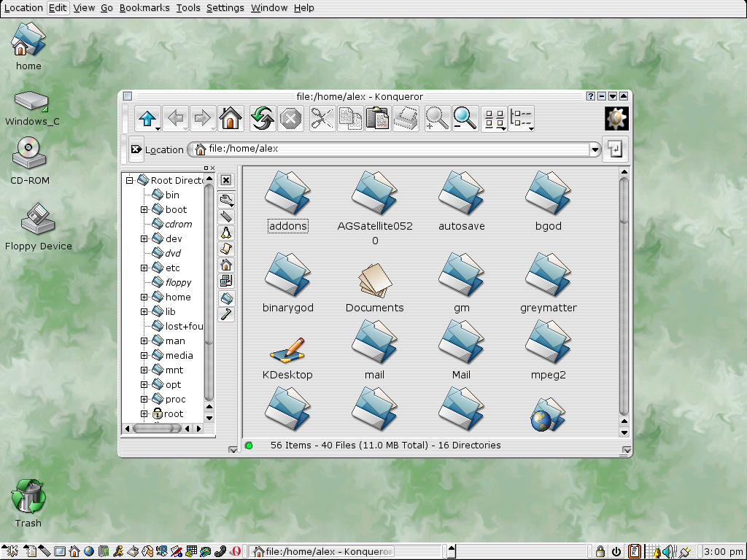The height and width of the screenshot is (560, 747).
Task: Copy selection with the Copy icon
Action: (349, 119)
